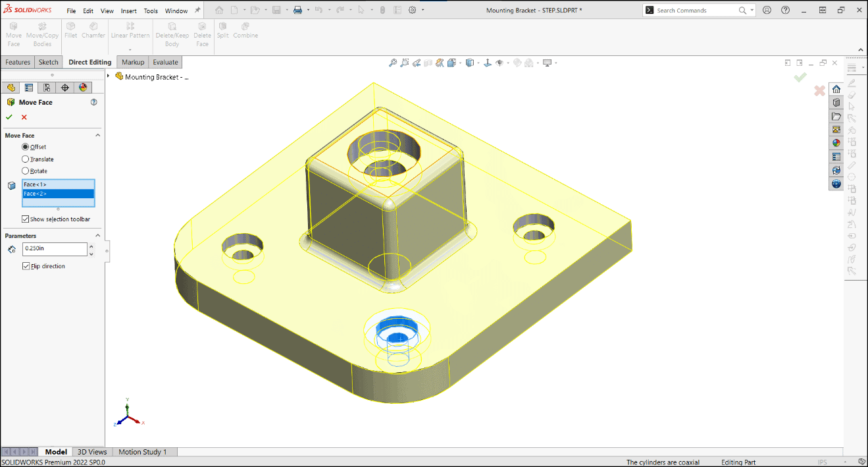
Task: Open the File menu
Action: tap(71, 11)
